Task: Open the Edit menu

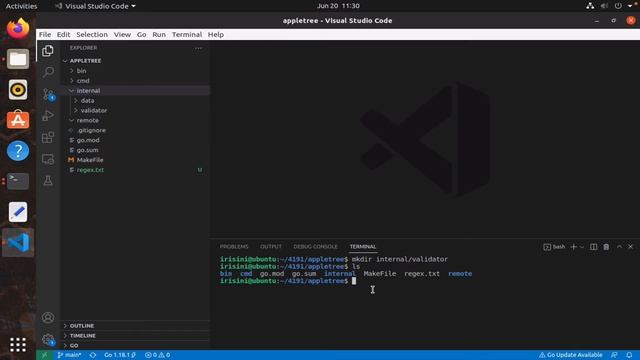Action: [x=63, y=35]
